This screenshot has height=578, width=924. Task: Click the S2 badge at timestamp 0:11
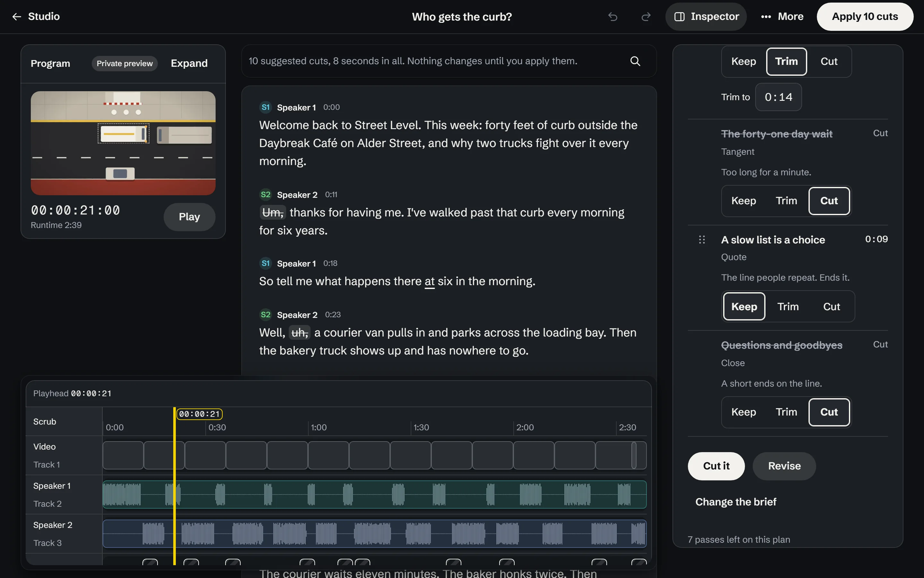(266, 195)
